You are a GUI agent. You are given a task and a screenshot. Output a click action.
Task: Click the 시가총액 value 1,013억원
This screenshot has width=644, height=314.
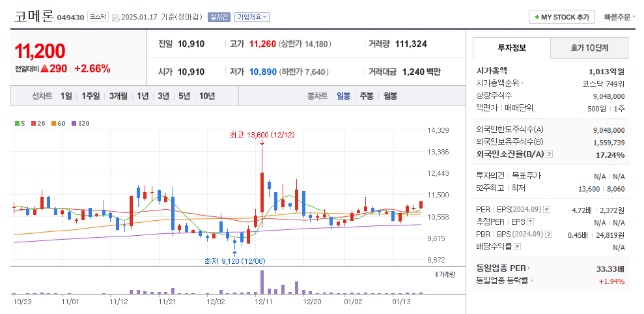pos(607,72)
